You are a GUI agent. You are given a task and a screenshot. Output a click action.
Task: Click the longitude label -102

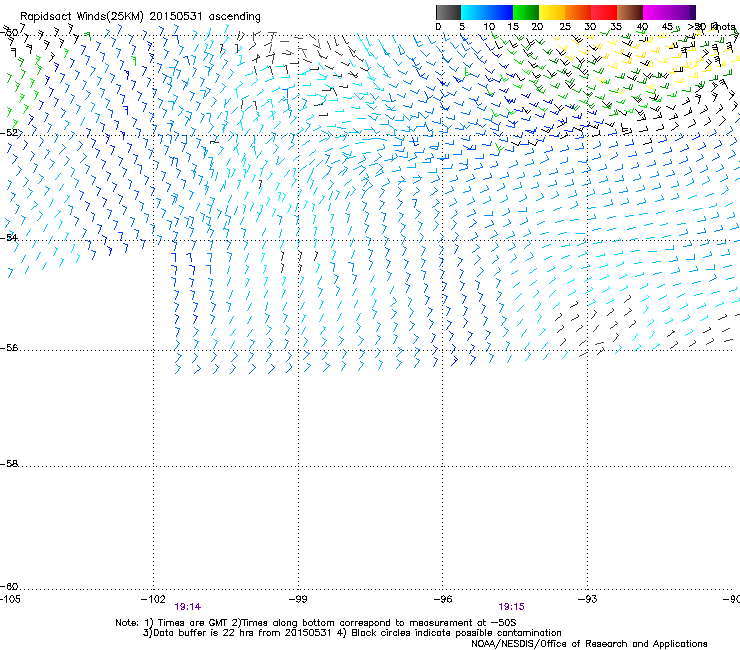pos(153,599)
